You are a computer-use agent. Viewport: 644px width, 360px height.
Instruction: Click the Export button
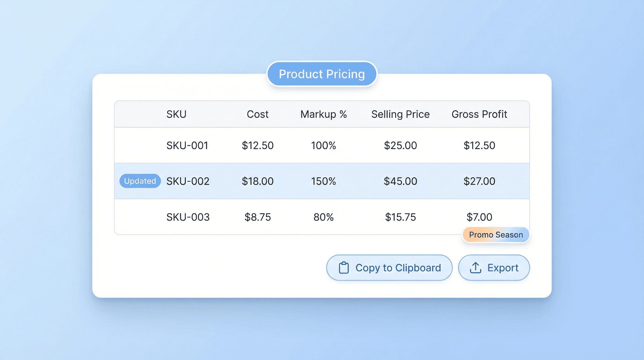point(494,267)
